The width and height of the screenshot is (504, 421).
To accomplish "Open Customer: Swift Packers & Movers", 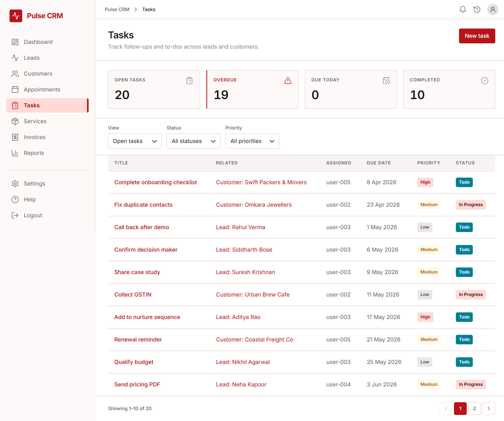I will coord(261,182).
